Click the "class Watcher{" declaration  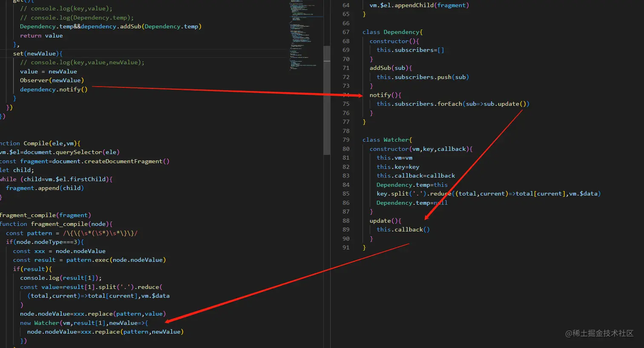387,139
